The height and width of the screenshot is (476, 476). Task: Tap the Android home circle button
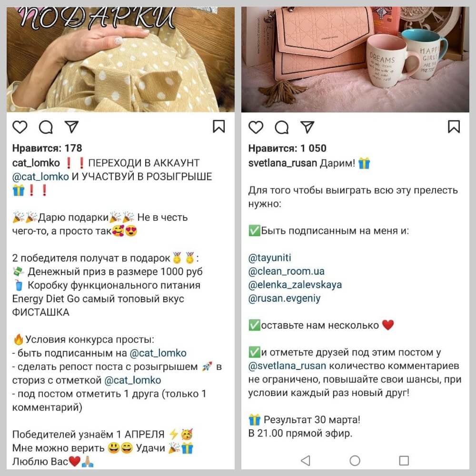tap(355, 460)
